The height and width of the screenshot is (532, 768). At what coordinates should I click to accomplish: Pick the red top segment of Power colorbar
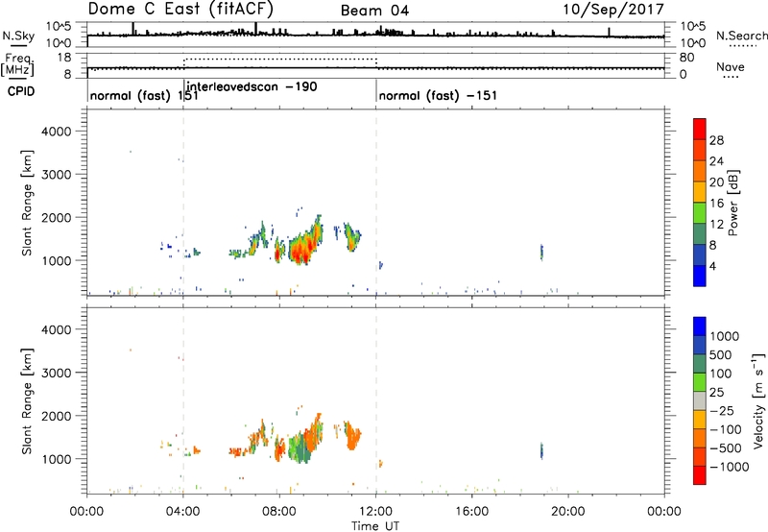[700, 129]
